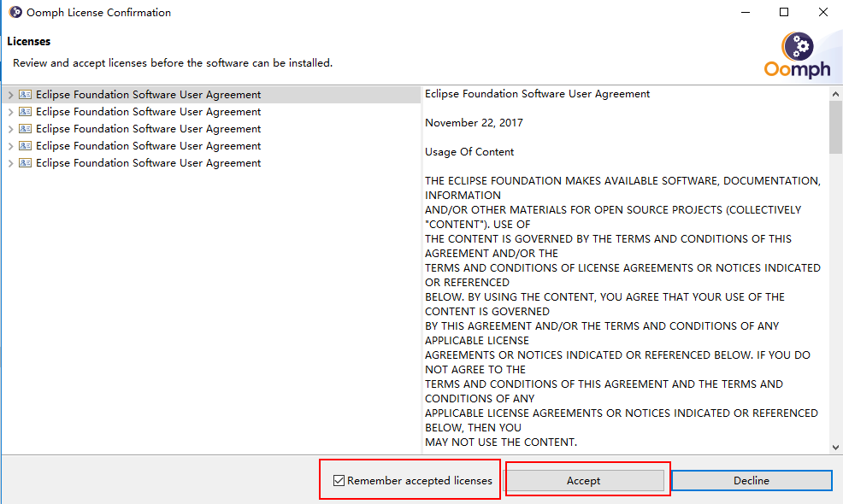Maximize the Oomph License Confirmation window
The height and width of the screenshot is (504, 843).
click(784, 12)
